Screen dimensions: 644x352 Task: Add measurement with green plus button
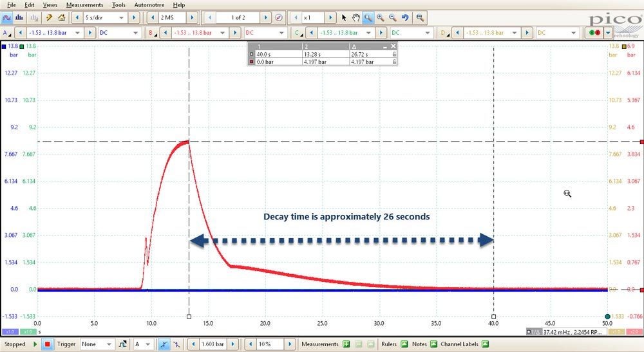[x=346, y=344]
